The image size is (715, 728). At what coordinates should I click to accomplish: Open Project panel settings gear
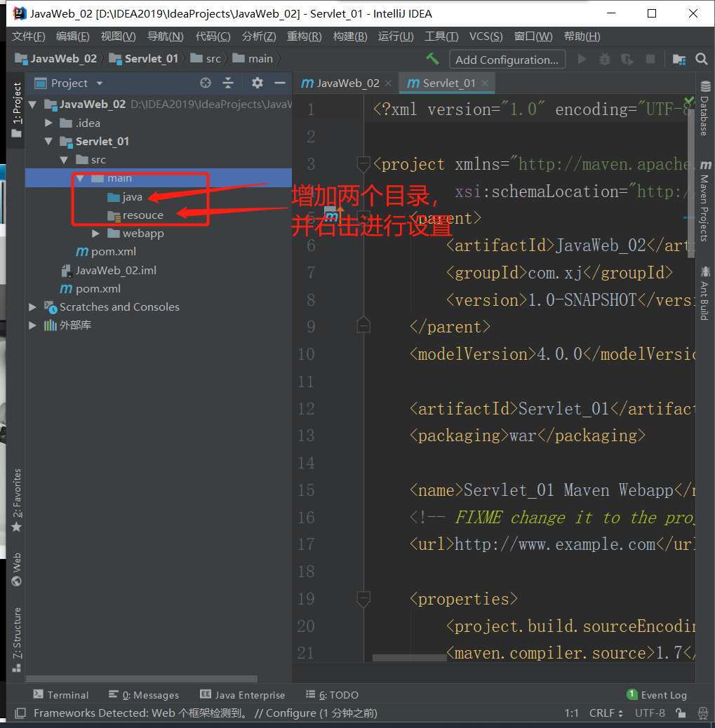point(258,83)
